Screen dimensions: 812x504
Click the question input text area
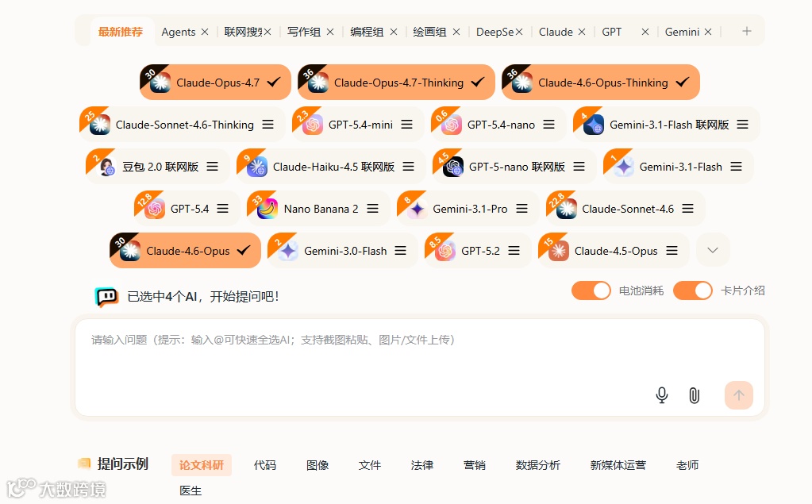[420, 367]
